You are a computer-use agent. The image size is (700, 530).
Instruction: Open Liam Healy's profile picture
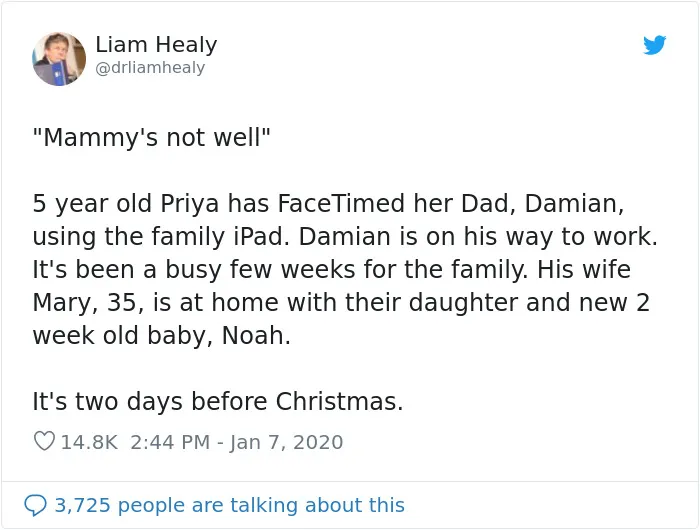point(59,58)
